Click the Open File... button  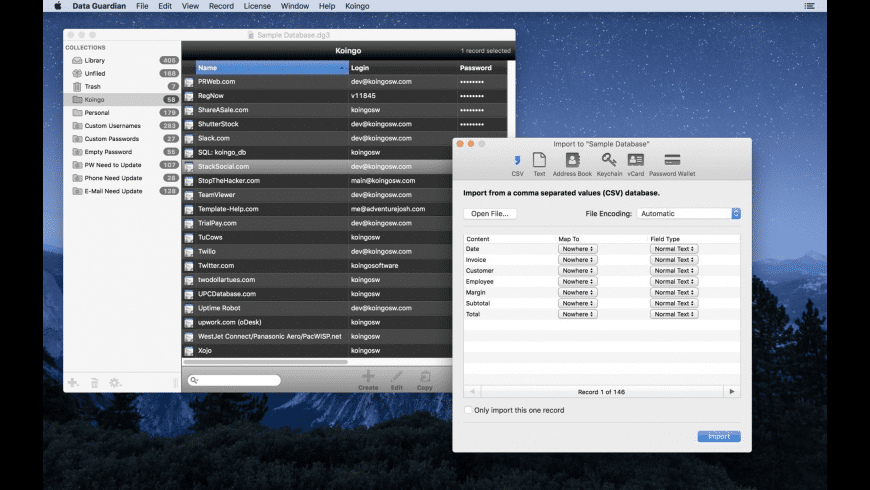490,214
